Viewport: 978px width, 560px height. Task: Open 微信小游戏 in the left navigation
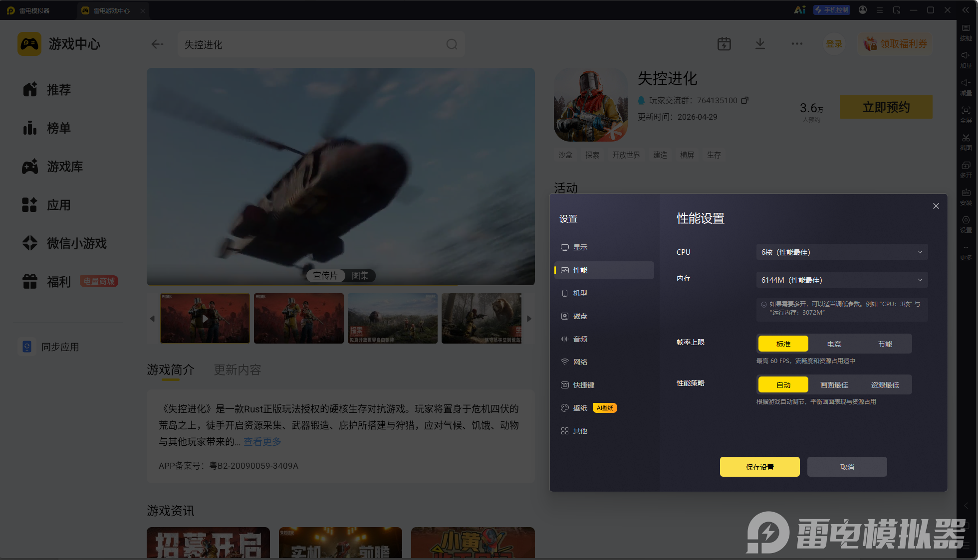click(x=64, y=243)
